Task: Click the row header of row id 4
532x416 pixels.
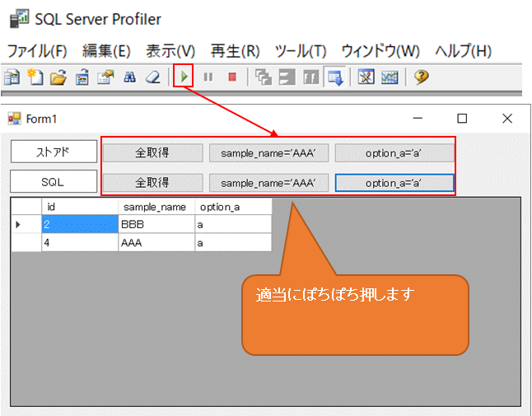Action: 26,242
